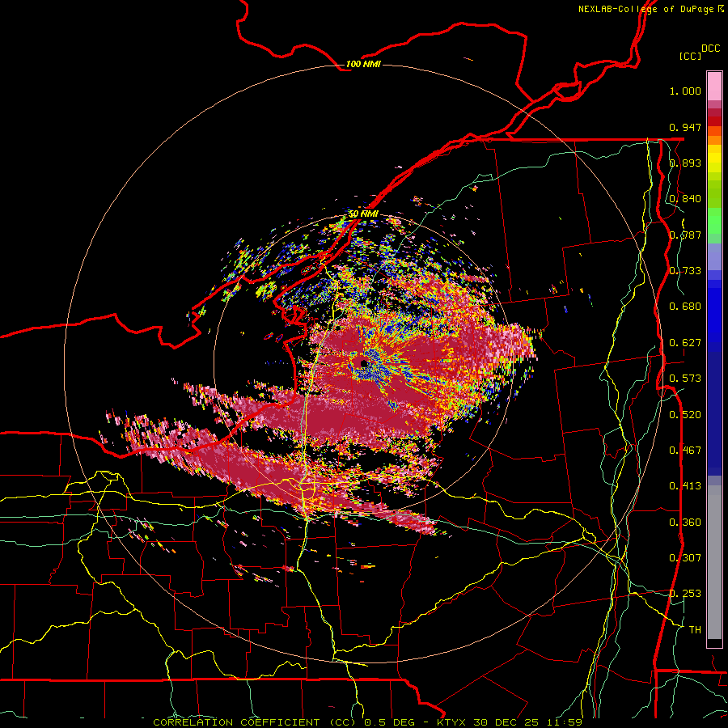Click the black radar site dot at center

[x=363, y=363]
